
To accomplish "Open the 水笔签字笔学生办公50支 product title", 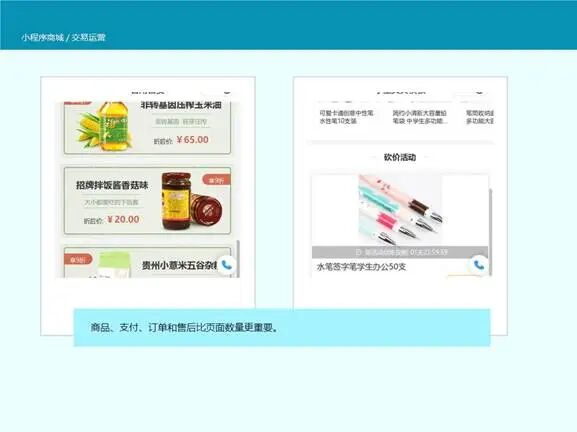I will pyautogui.click(x=361, y=267).
